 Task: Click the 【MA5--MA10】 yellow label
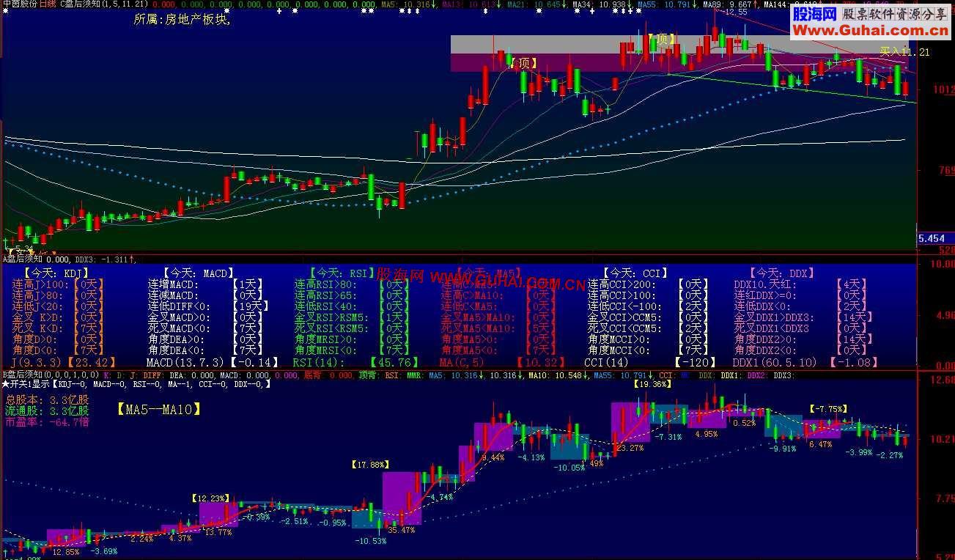[x=158, y=410]
